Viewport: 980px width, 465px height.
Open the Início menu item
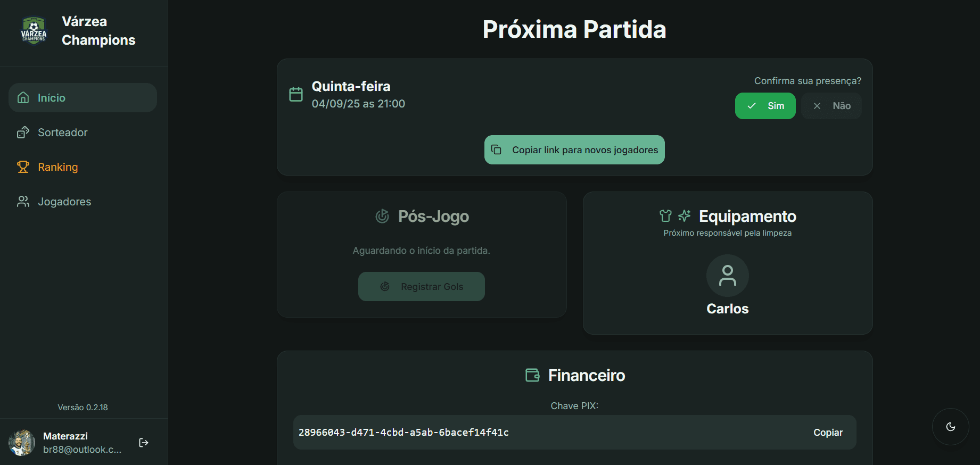coord(83,98)
